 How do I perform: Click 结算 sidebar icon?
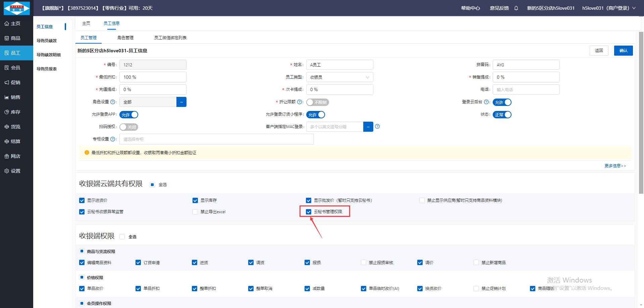(7, 141)
